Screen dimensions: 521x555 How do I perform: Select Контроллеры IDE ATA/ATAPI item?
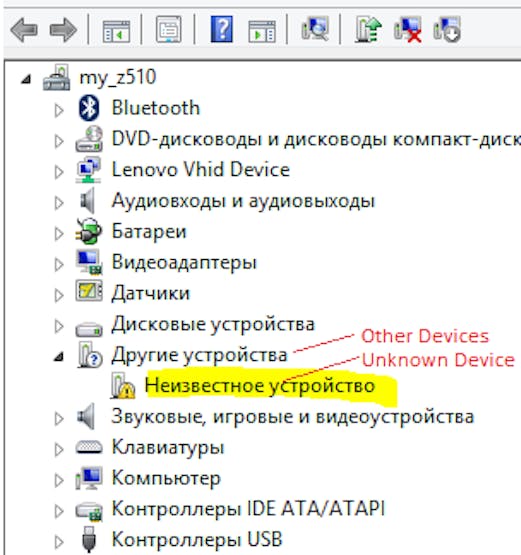point(248,509)
